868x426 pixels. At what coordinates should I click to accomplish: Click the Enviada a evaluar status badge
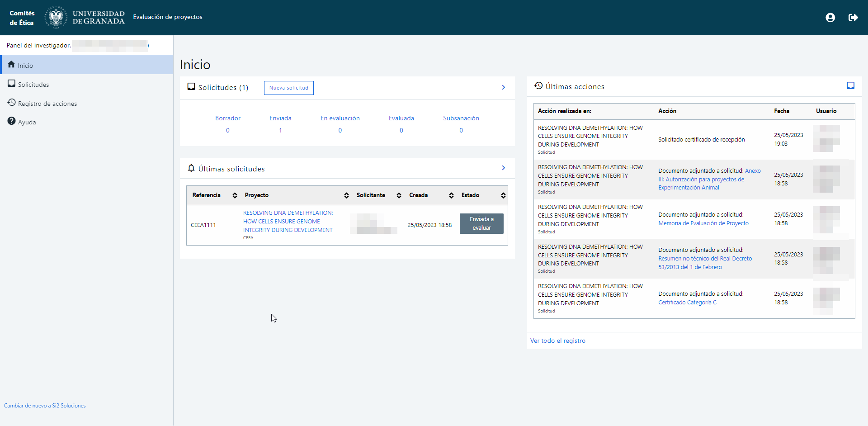click(x=481, y=223)
